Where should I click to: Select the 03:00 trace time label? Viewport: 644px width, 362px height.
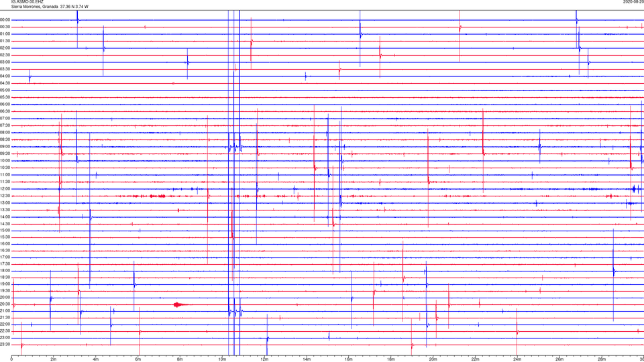(5, 62)
